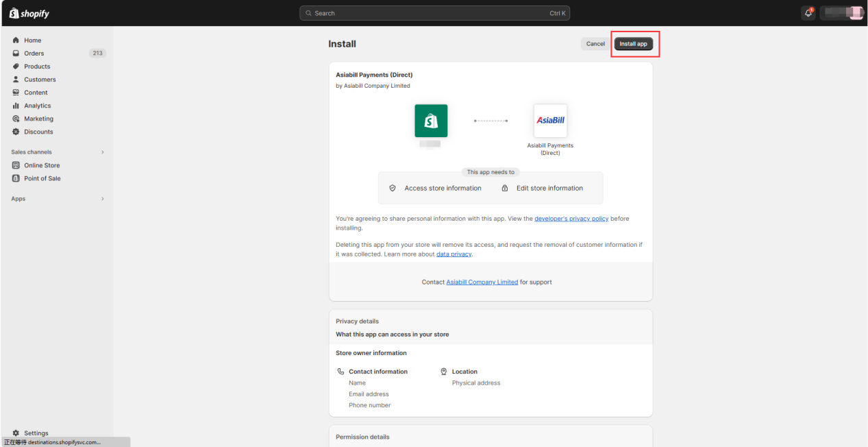Open Online Store sales channel
This screenshot has height=447, width=868.
(x=42, y=165)
